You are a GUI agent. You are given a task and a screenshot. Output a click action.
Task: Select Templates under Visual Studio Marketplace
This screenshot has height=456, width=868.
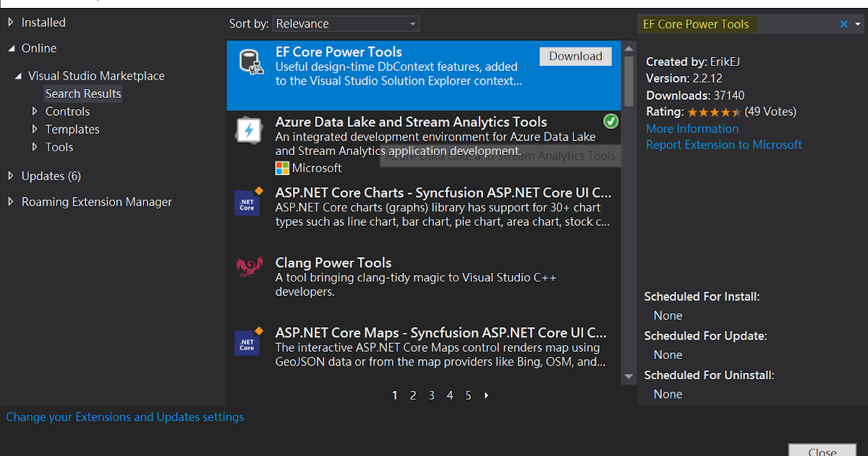[72, 129]
